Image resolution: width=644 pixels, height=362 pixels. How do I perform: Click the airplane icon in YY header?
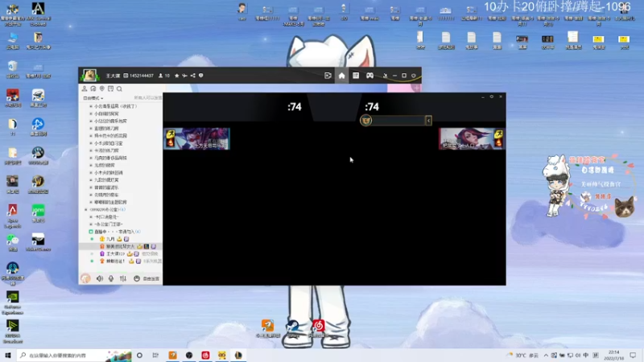click(184, 76)
